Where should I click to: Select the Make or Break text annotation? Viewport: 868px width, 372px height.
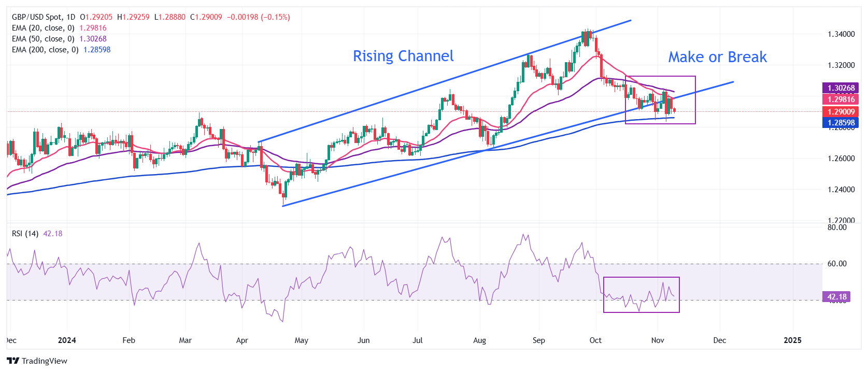(717, 57)
